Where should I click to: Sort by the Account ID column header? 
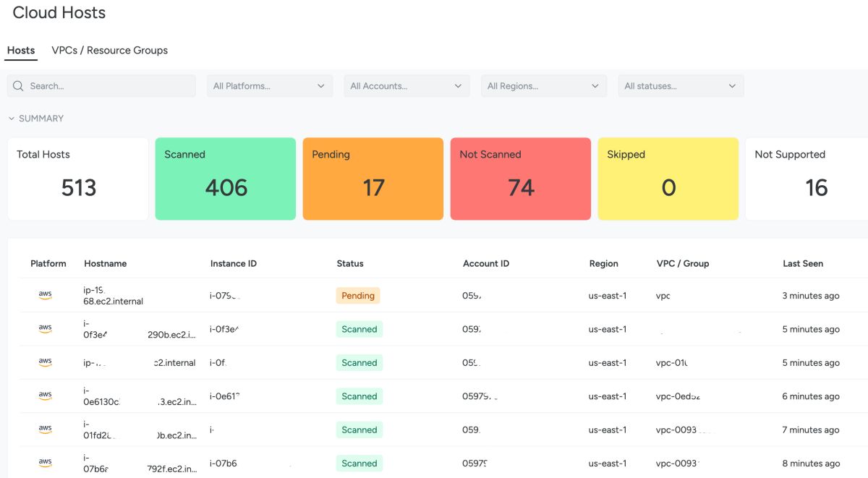(486, 263)
